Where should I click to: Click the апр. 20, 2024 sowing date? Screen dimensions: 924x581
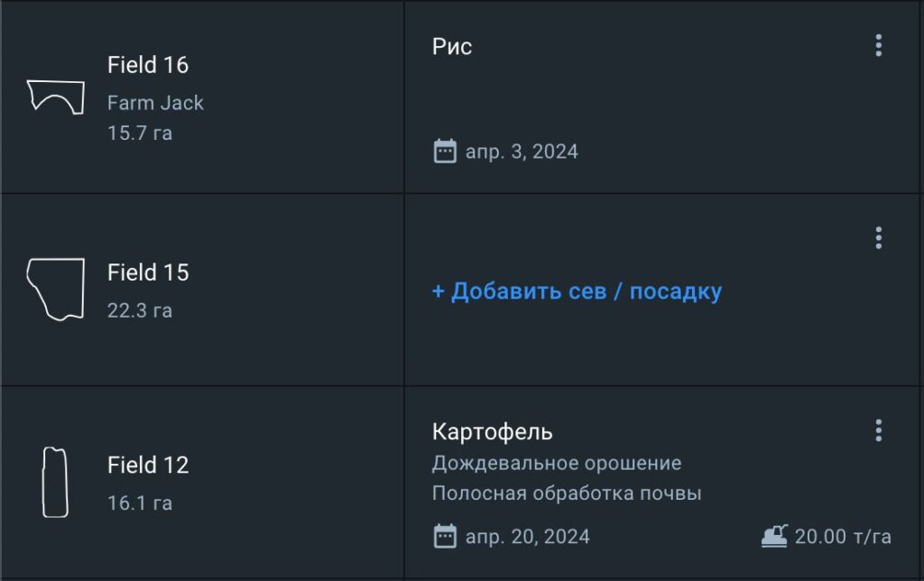tap(527, 537)
